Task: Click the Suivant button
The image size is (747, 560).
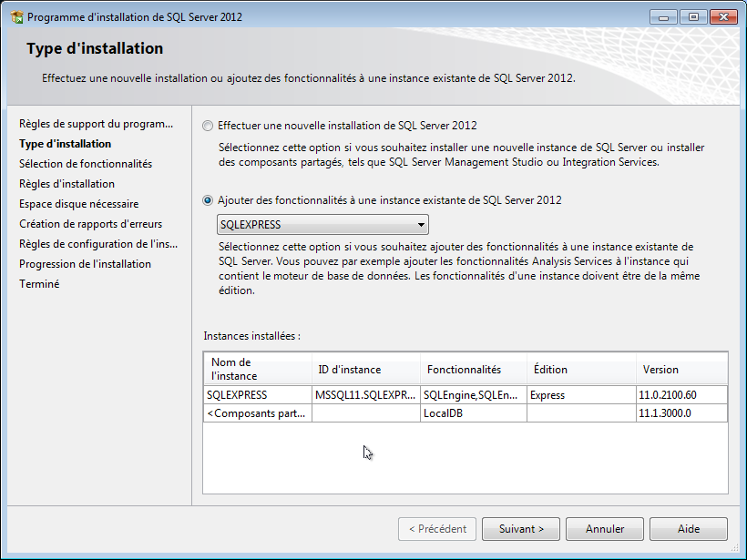Action: pos(520,529)
